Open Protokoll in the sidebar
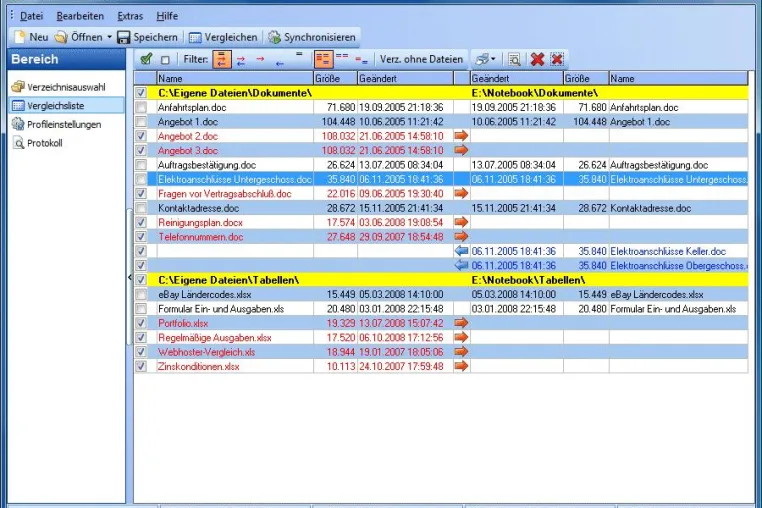The image size is (762, 508). [x=37, y=143]
